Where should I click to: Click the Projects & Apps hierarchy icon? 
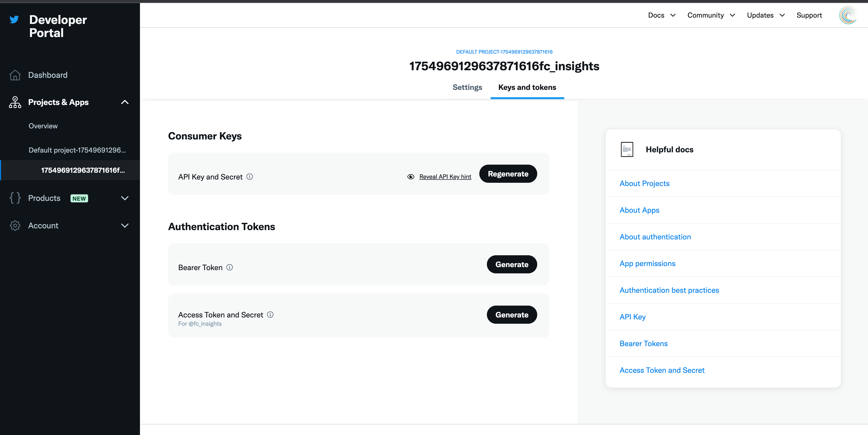click(15, 102)
